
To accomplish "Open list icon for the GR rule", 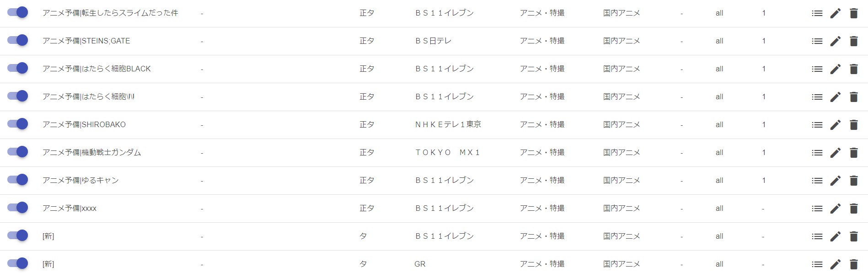I will point(817,264).
